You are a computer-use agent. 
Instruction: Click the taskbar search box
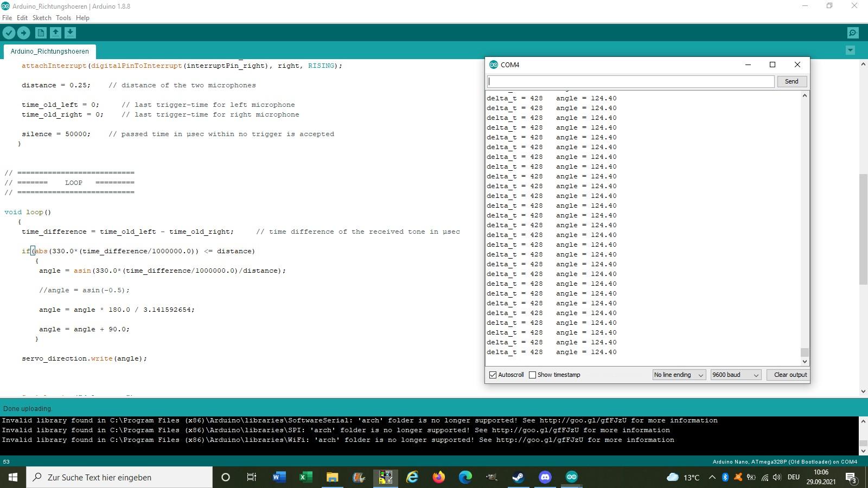point(119,477)
